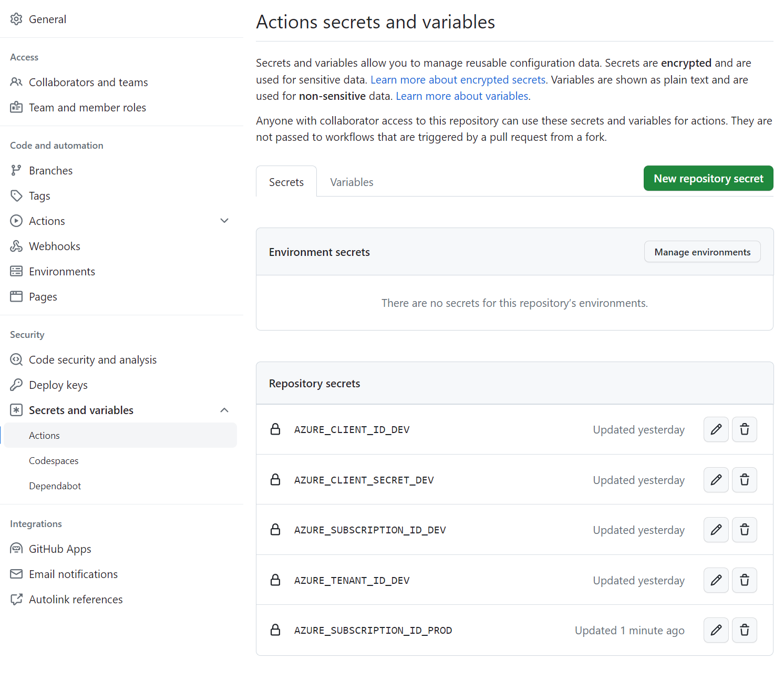Delete the AZURE_CLIENT_ID_DEV secret trash icon
The width and height of the screenshot is (784, 680).
click(x=744, y=429)
